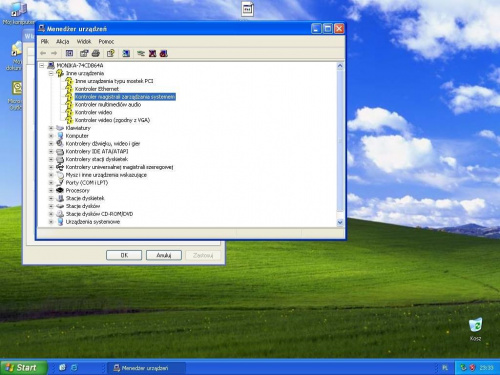Image resolution: width=500 pixels, height=375 pixels.
Task: Click the scrollbar up arrow in device list
Action: click(340, 66)
